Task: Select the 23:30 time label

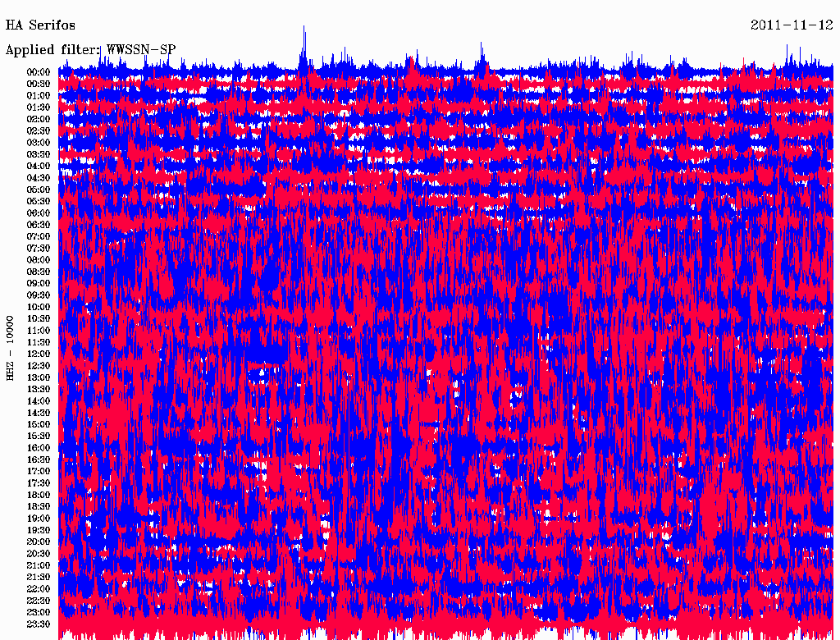Action: 39,624
